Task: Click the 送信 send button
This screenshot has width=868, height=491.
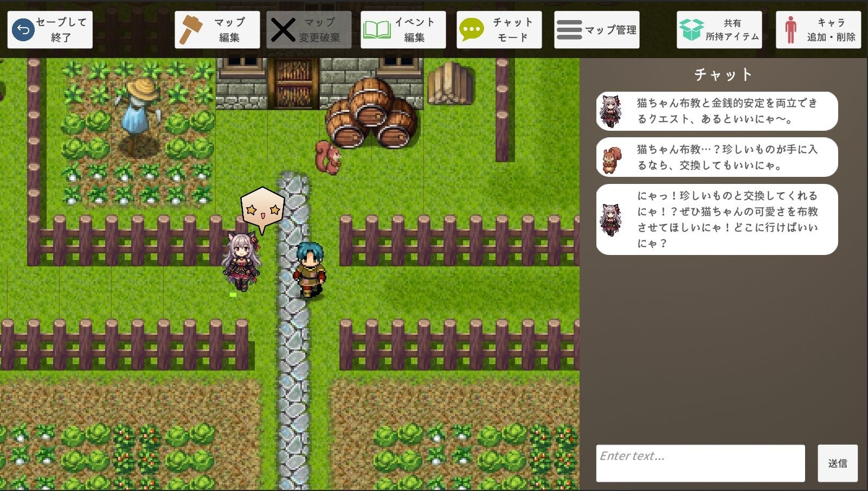Action: (838, 463)
